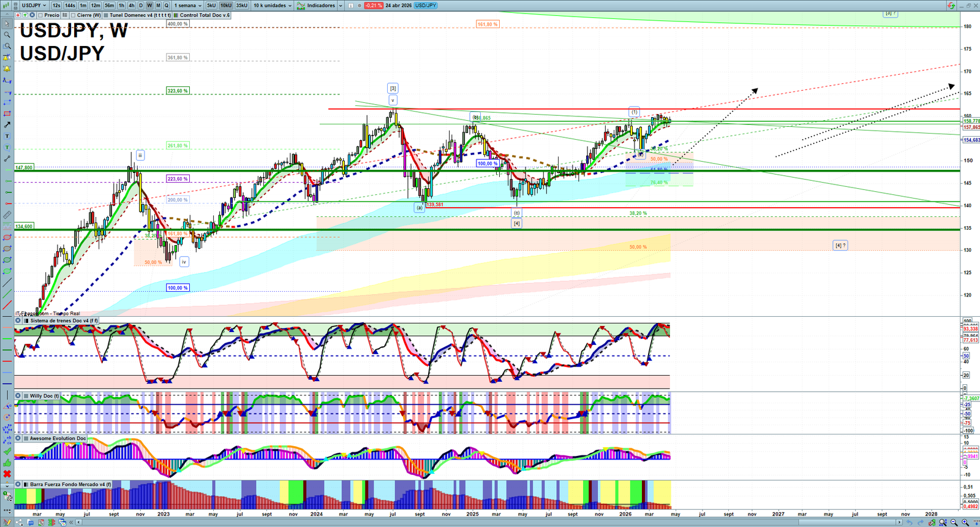Click the scroll-left double arrow at bottom
This screenshot has width=980, height=527.
pyautogui.click(x=71, y=522)
